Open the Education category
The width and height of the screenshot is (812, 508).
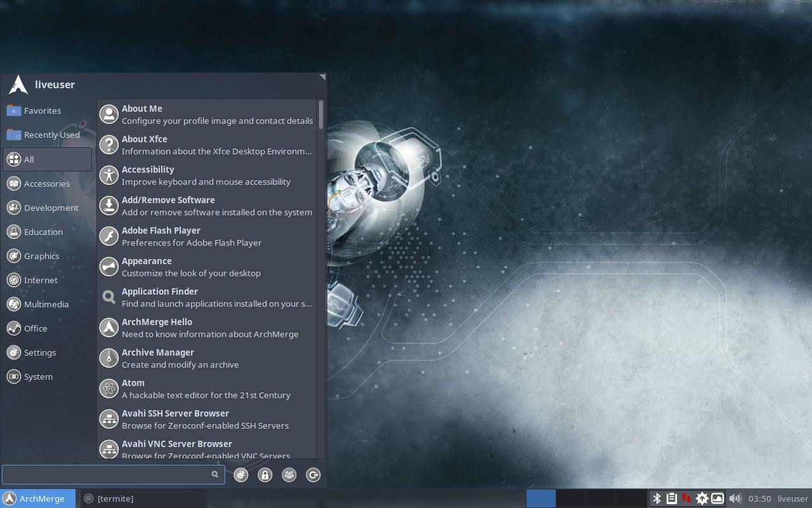point(48,232)
